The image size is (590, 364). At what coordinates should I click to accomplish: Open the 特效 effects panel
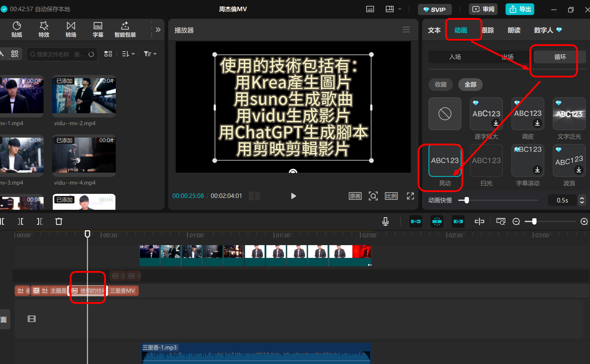[x=44, y=29]
